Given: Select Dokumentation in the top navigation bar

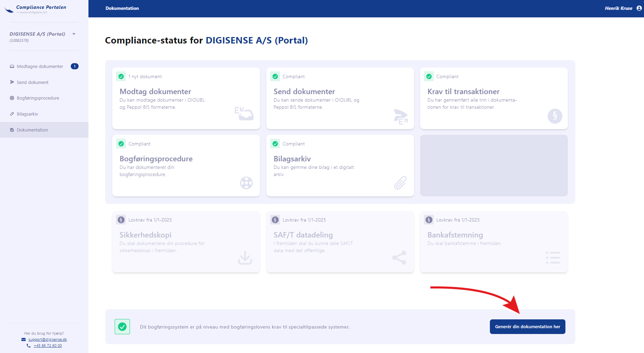Looking at the screenshot, I should (x=122, y=8).
